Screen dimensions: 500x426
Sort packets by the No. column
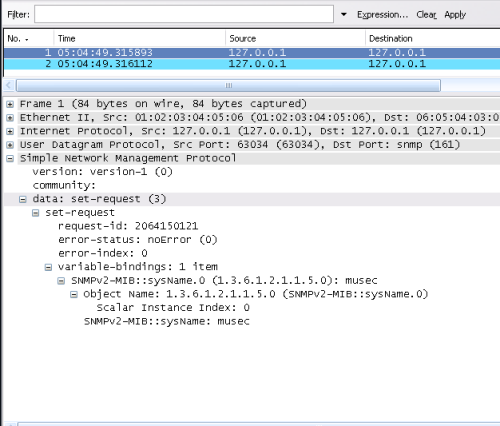(x=28, y=39)
